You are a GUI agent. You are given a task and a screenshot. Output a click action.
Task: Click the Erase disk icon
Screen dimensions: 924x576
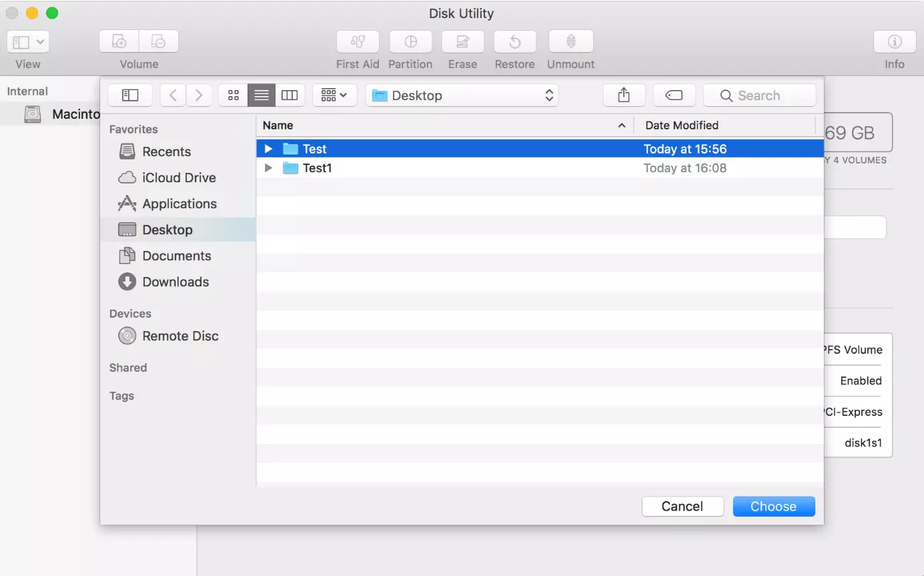462,42
